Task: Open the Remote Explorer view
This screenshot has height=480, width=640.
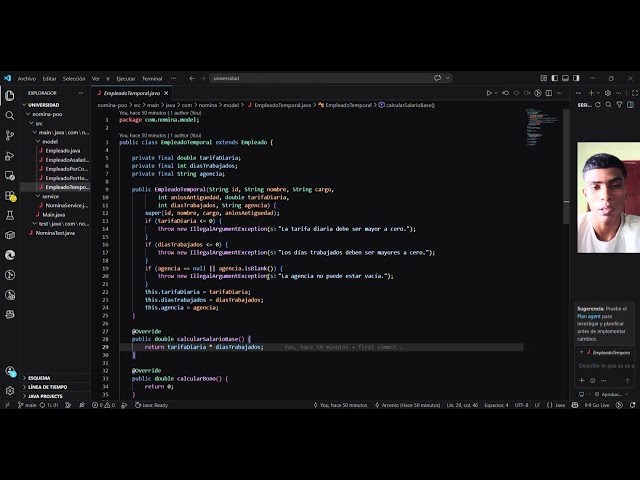Action: tap(10, 176)
